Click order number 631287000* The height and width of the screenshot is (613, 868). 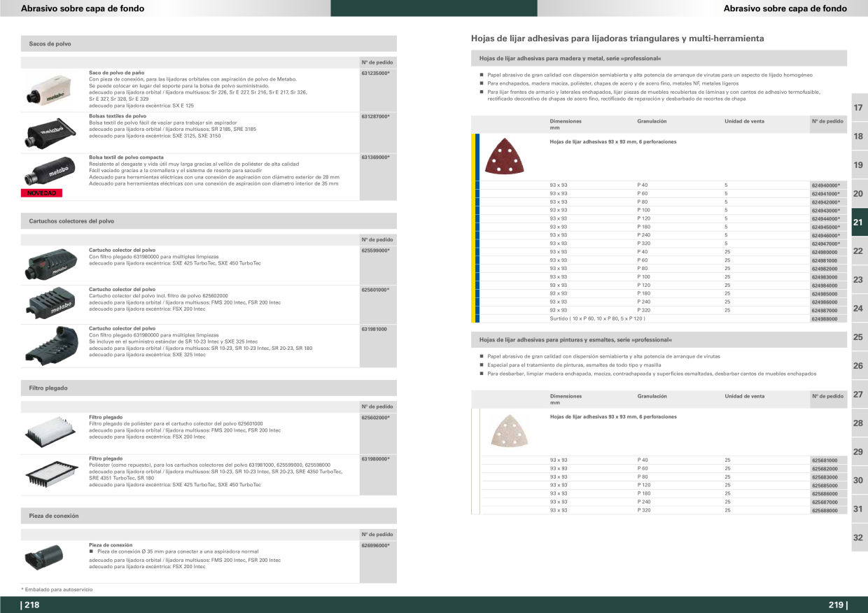pyautogui.click(x=375, y=116)
